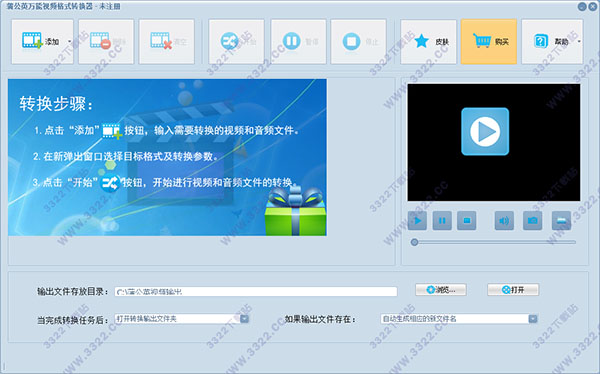Click the 打开 open folder button
600x374 pixels.
[513, 290]
